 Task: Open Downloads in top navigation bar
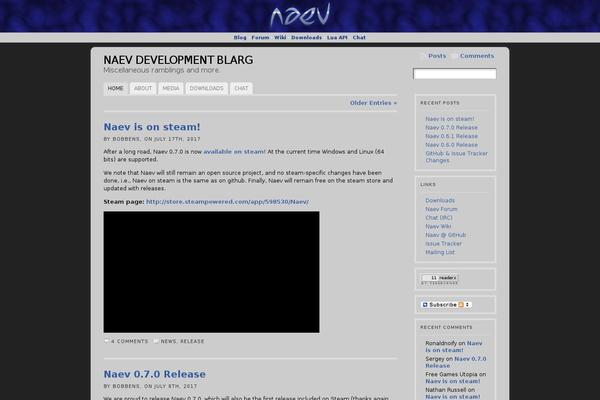[307, 38]
